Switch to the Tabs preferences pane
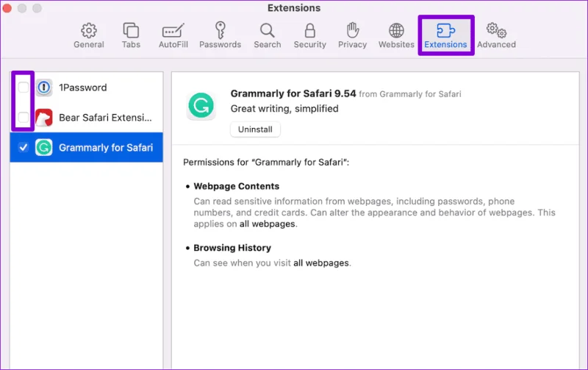 point(131,35)
